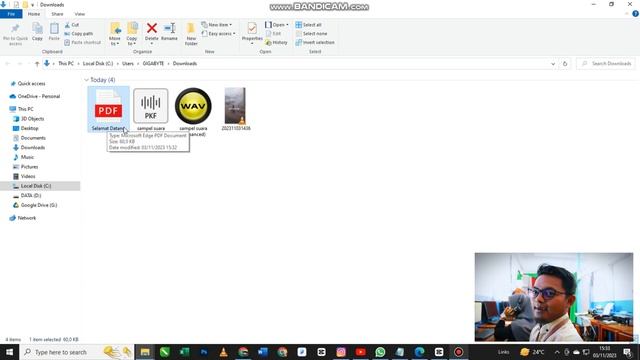Click Edit in the Open group
640x360 pixels.
[x=273, y=33]
